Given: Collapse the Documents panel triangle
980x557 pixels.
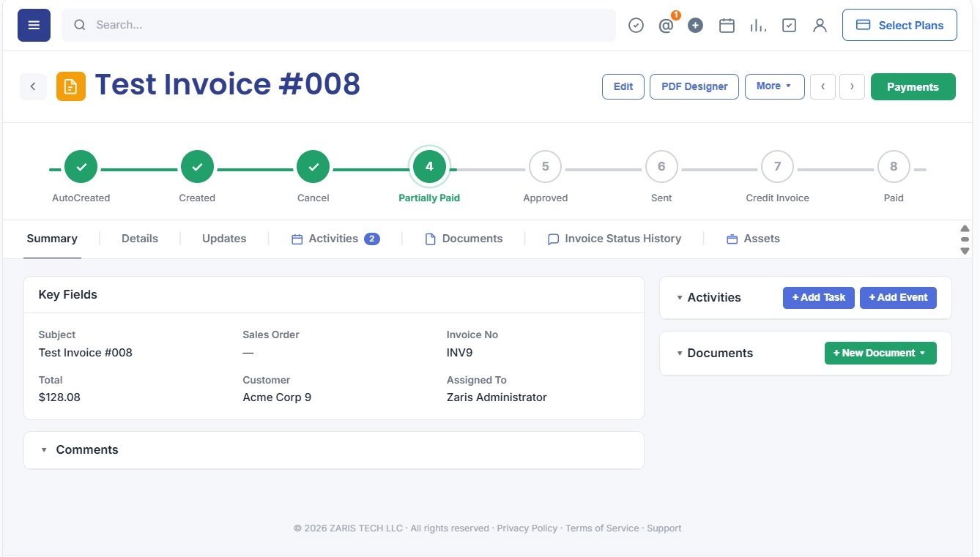Looking at the screenshot, I should [x=680, y=354].
